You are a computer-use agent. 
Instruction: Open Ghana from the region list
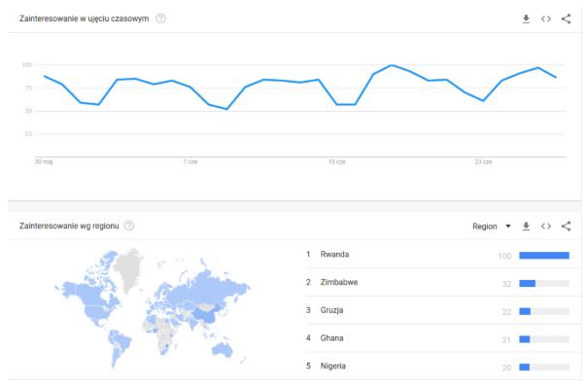pyautogui.click(x=331, y=338)
